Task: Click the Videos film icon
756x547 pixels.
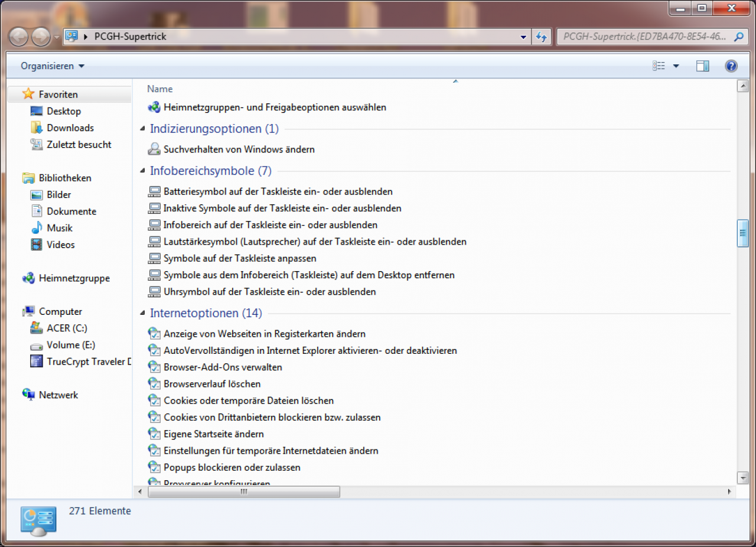Action: pyautogui.click(x=37, y=245)
